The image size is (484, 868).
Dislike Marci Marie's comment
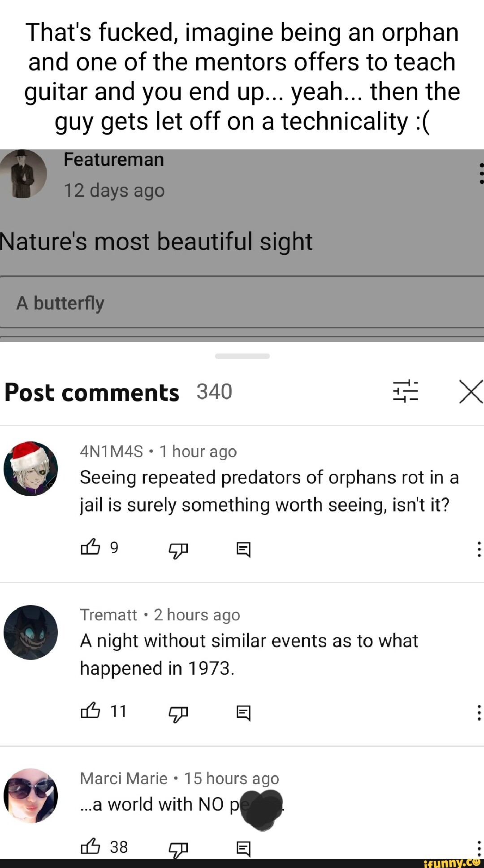tap(178, 849)
